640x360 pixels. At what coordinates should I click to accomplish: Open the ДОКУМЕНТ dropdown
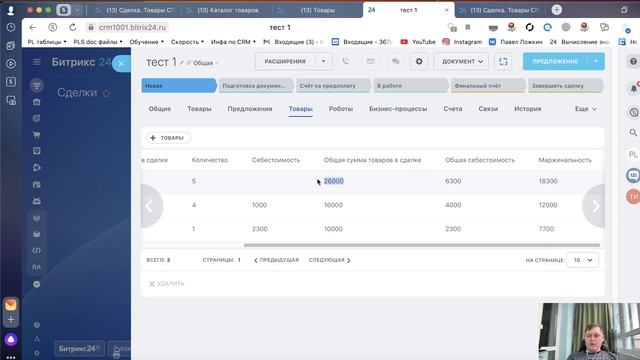tap(461, 61)
